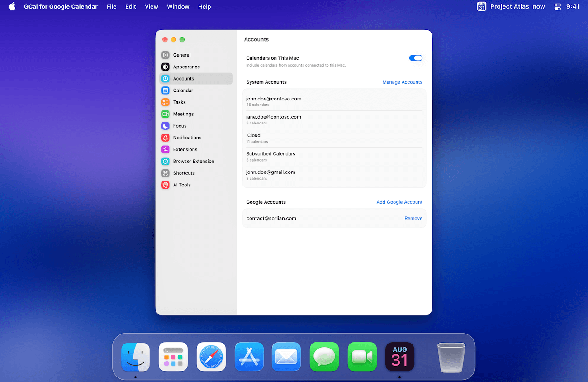Open the View menu
588x382 pixels.
(x=152, y=6)
